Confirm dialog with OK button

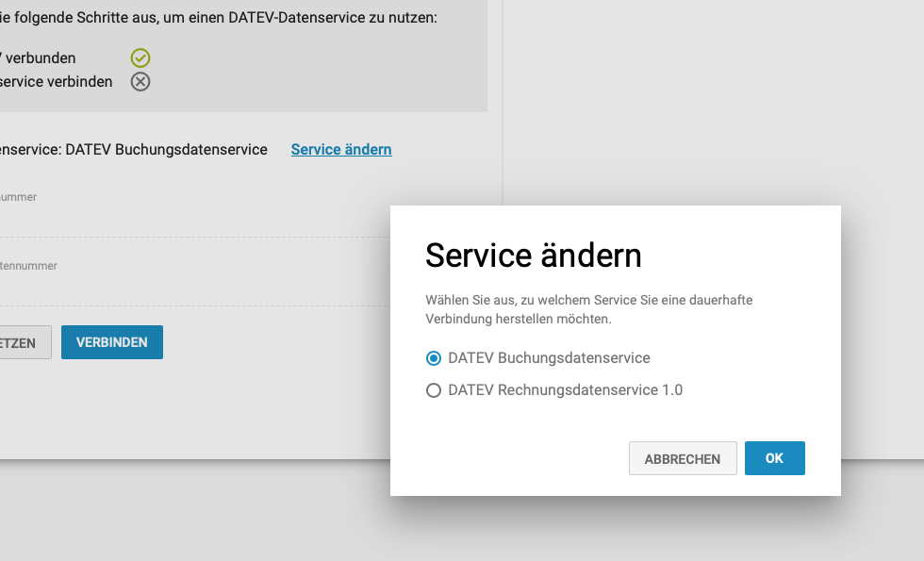point(774,458)
